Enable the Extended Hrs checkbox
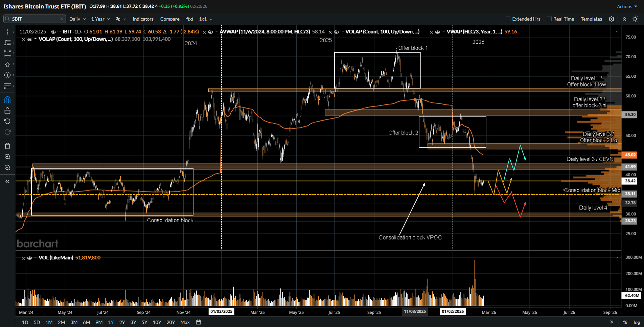Image resolution: width=644 pixels, height=327 pixels. pyautogui.click(x=508, y=19)
